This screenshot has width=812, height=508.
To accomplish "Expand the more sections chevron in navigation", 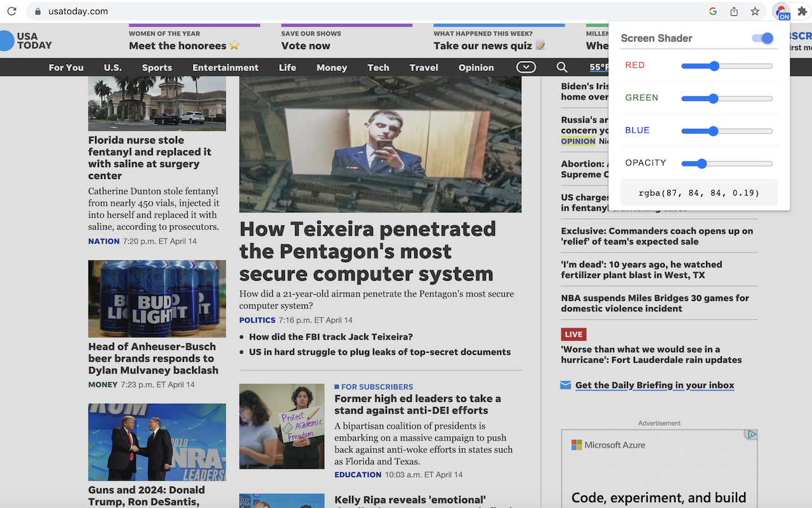I will 526,67.
